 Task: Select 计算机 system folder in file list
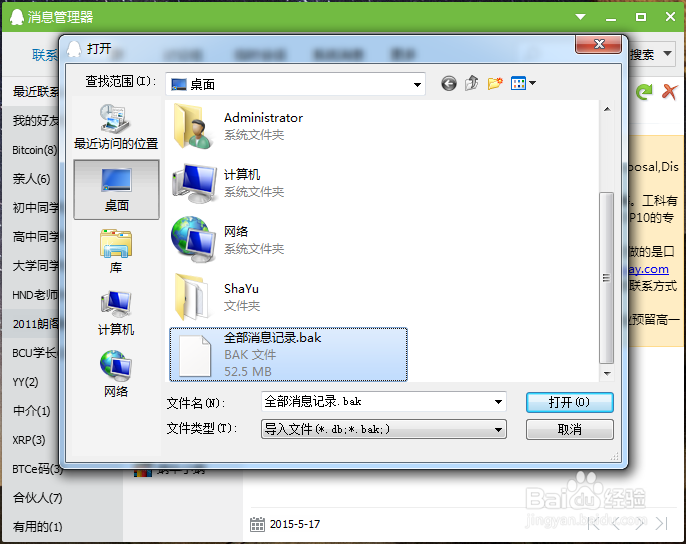coord(228,183)
